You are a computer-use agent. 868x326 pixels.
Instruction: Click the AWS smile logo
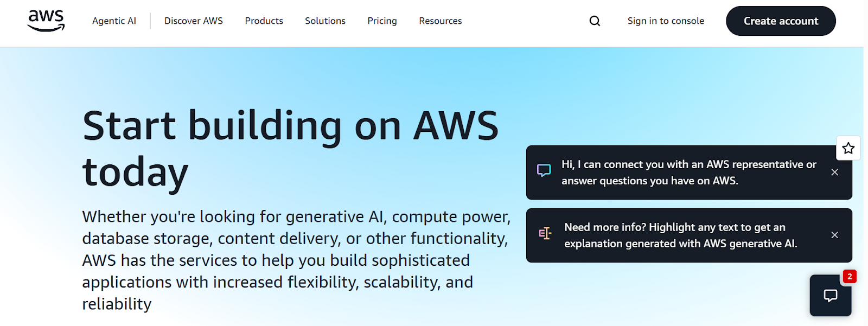click(x=46, y=21)
